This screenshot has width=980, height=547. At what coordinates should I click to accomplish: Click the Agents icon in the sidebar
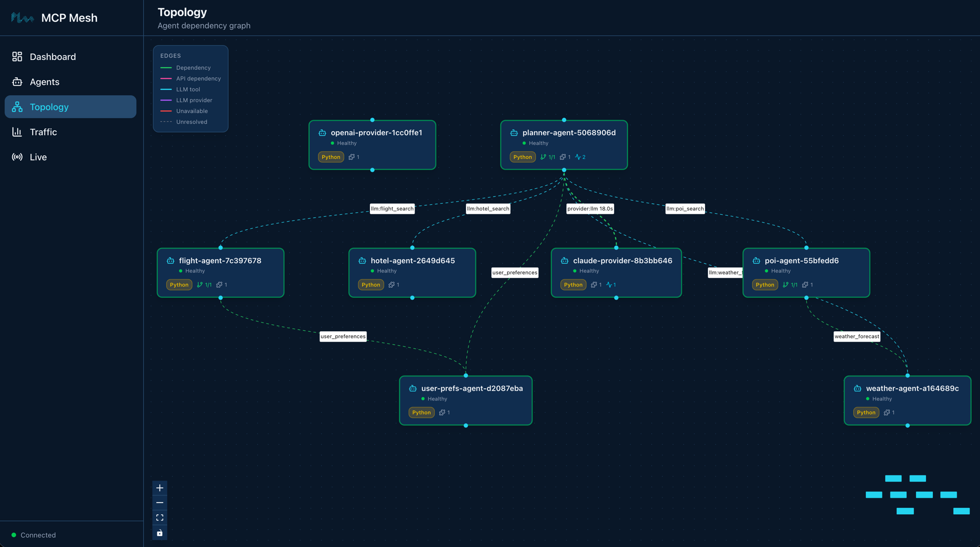[x=17, y=81]
